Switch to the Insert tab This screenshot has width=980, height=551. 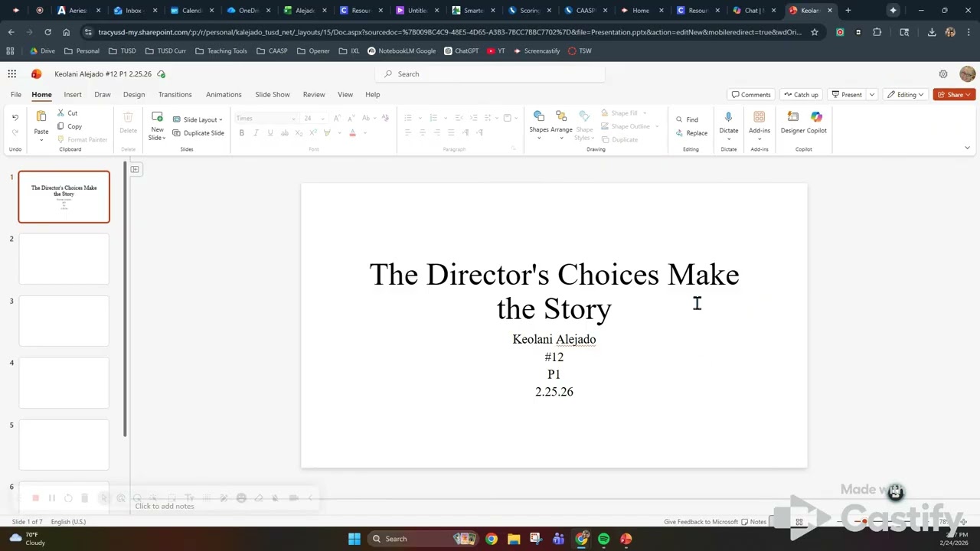[73, 95]
